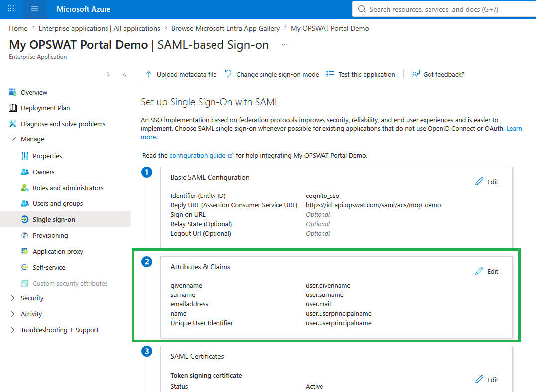Image resolution: width=536 pixels, height=392 pixels.
Task: Click the Single sign-on arrow icon
Action: 25,219
